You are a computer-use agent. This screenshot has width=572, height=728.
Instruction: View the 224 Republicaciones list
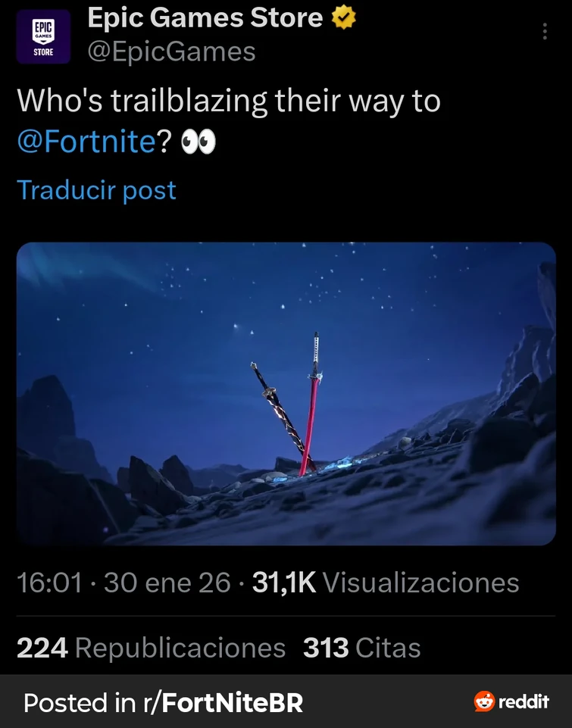click(151, 648)
